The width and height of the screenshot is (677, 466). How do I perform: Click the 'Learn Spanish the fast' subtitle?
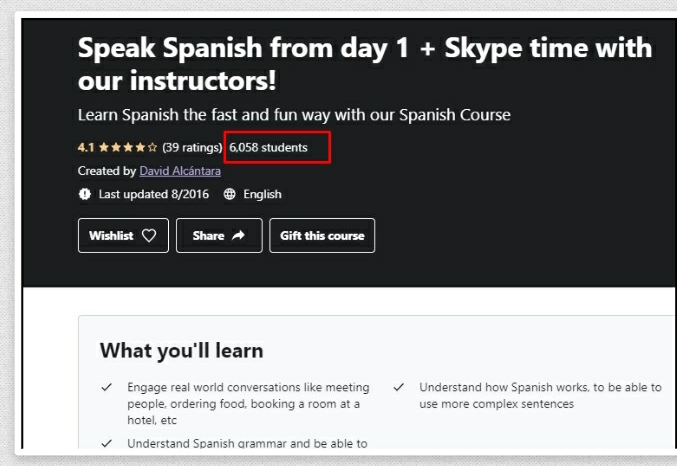(x=294, y=115)
